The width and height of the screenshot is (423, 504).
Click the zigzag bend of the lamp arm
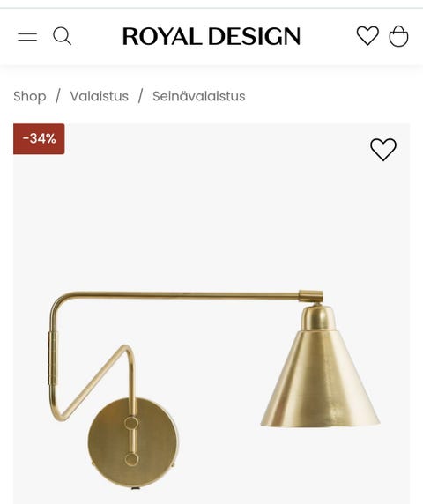(x=93, y=382)
